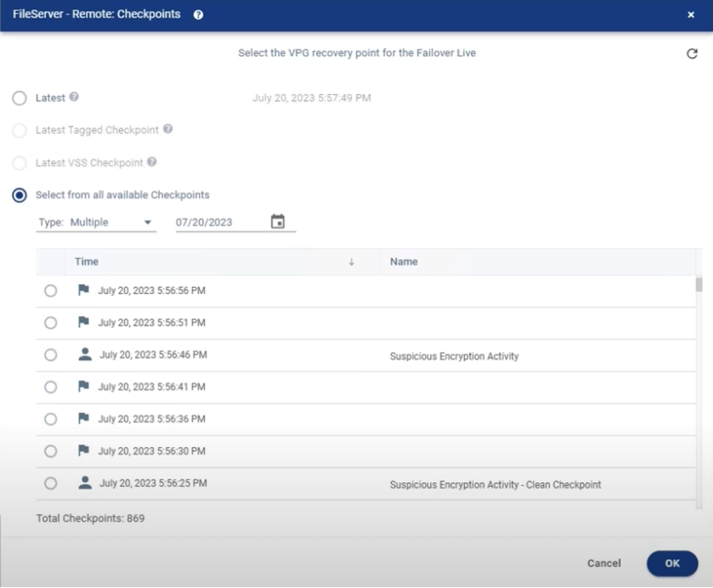Screen dimensions: 713x588
Task: Open help for Checkpoints dialog title
Action: (198, 14)
